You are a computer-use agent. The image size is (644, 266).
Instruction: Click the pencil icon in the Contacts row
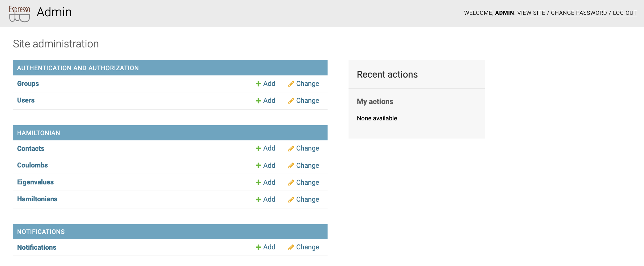tap(291, 148)
